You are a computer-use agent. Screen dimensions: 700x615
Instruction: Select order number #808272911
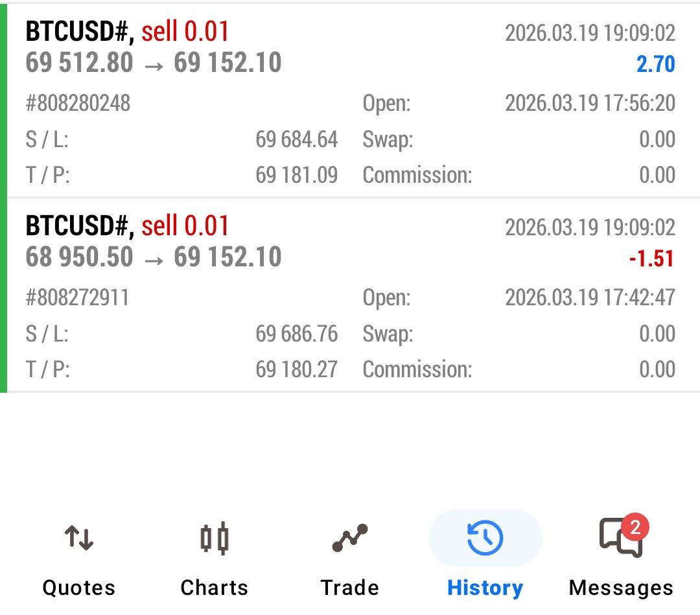[78, 297]
